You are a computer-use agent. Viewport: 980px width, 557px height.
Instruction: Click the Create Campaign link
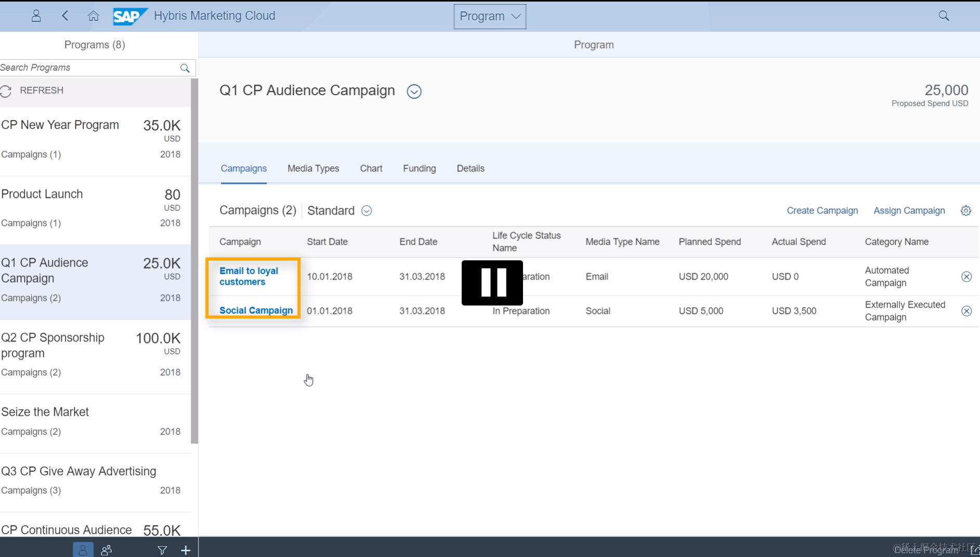822,210
